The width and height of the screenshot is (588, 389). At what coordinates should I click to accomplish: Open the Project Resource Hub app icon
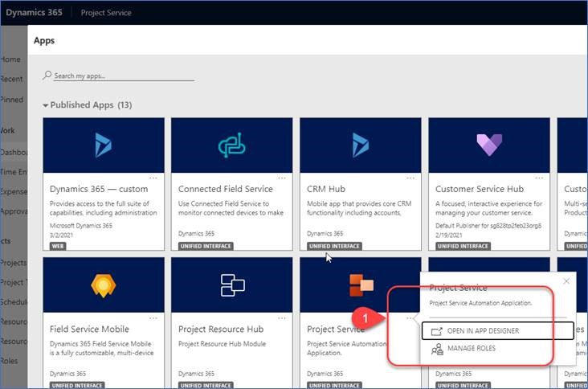click(x=231, y=285)
